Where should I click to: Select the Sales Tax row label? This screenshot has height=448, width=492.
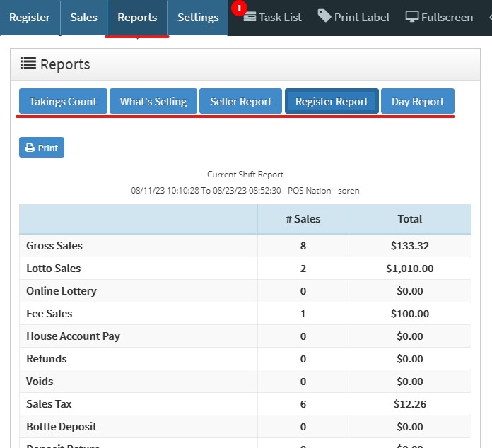tap(49, 403)
